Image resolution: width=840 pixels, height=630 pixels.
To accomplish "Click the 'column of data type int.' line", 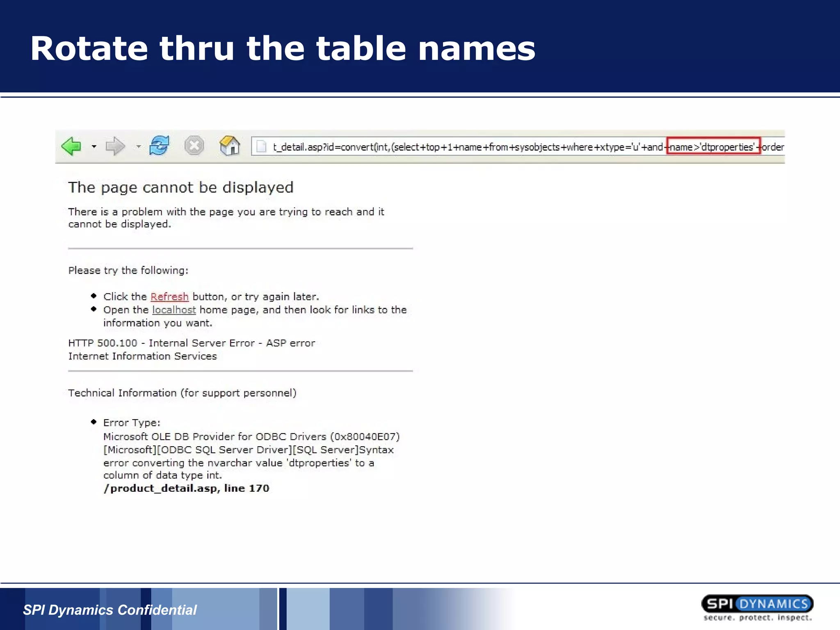I will point(162,475).
